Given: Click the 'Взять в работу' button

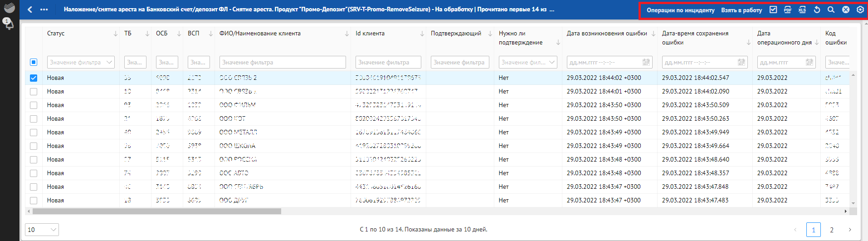Looking at the screenshot, I should click(741, 10).
